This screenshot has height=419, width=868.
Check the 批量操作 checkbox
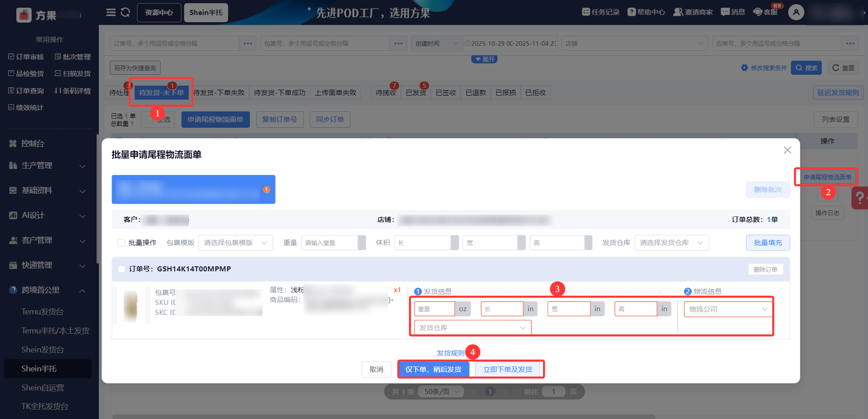[121, 243]
